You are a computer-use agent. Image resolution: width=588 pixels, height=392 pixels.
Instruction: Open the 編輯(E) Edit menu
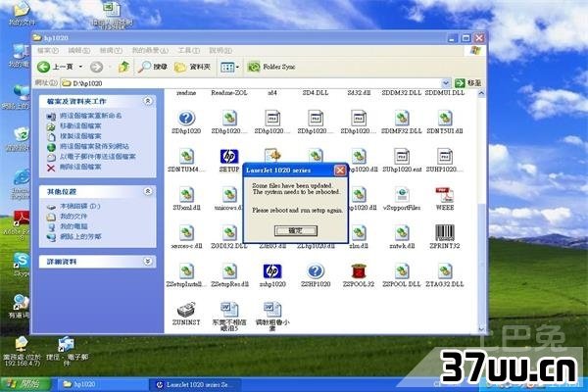tap(79, 50)
